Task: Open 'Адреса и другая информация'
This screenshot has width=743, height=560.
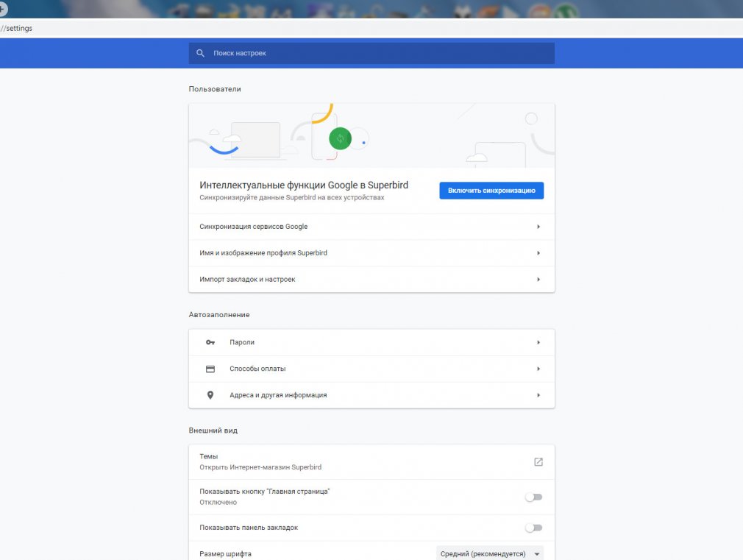Action: click(x=371, y=395)
